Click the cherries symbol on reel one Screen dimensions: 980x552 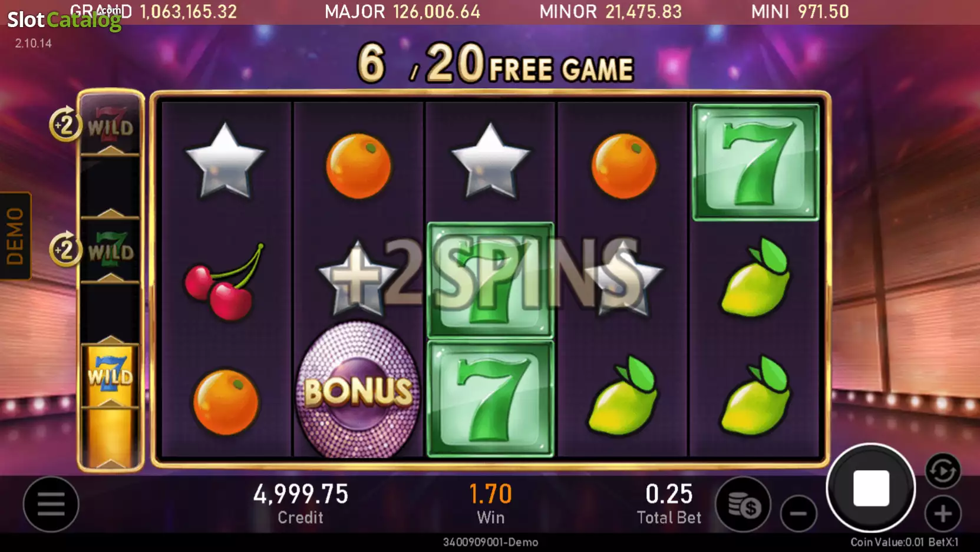pyautogui.click(x=225, y=282)
